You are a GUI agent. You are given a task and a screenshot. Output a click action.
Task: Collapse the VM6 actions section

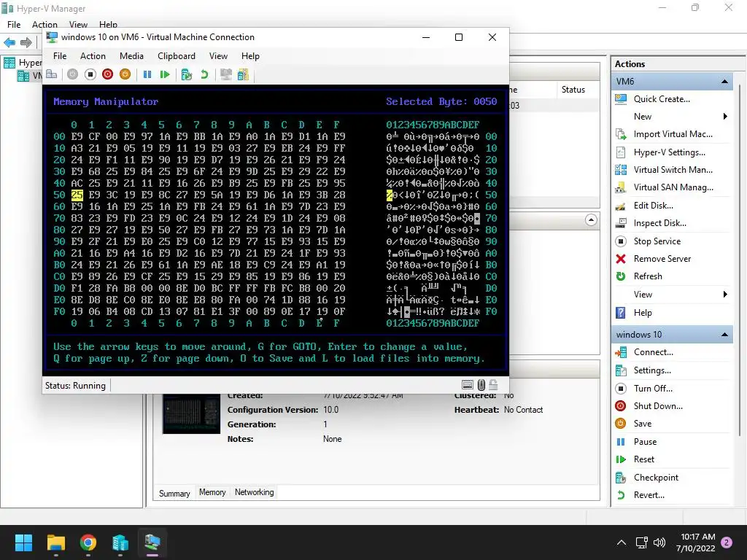tap(724, 82)
